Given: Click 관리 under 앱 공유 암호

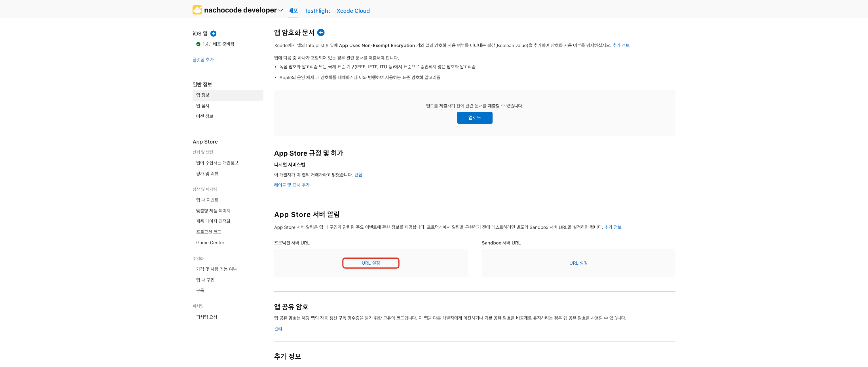Looking at the screenshot, I should 278,329.
